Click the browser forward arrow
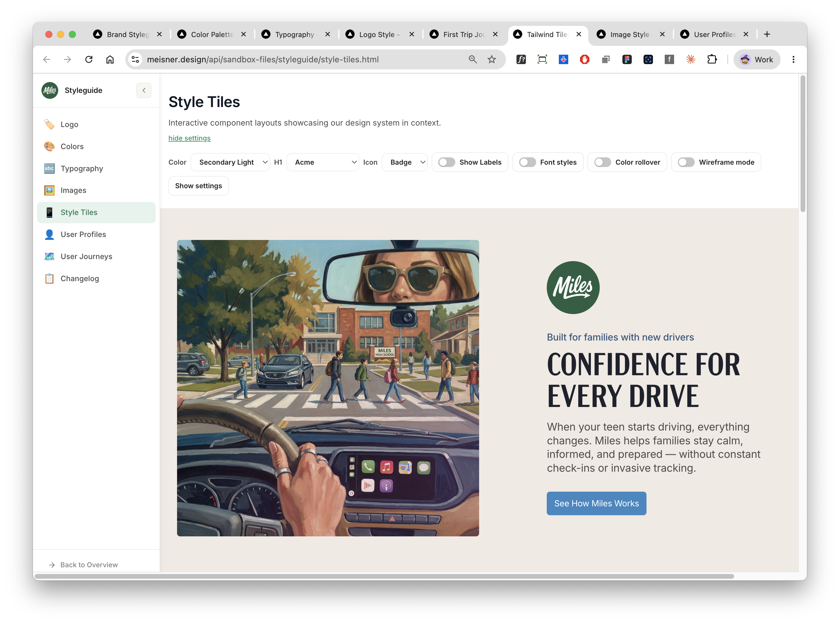This screenshot has width=840, height=624. pos(68,59)
